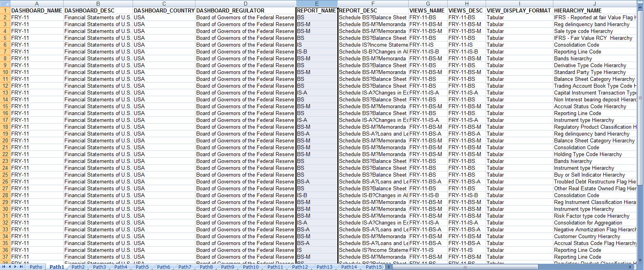644x270 pixels.
Task: Switch to Path9 sheet
Action: (x=228, y=267)
